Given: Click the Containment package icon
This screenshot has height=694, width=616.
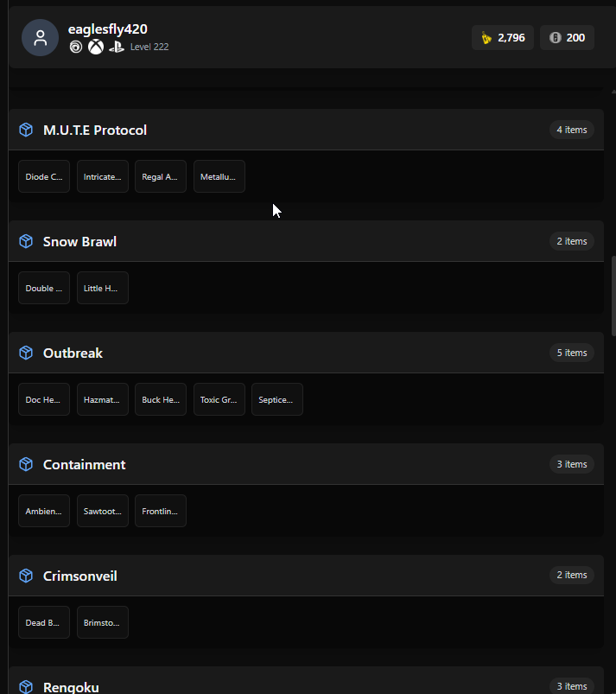Looking at the screenshot, I should 26,464.
